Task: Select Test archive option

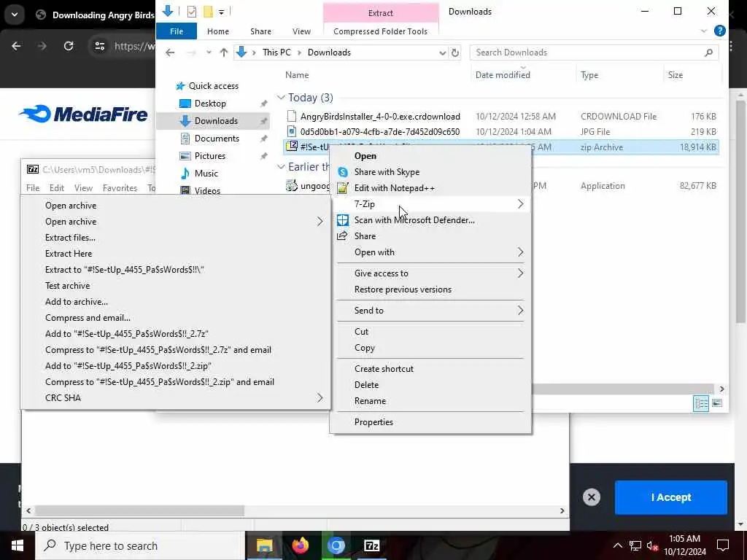Action: (x=67, y=286)
